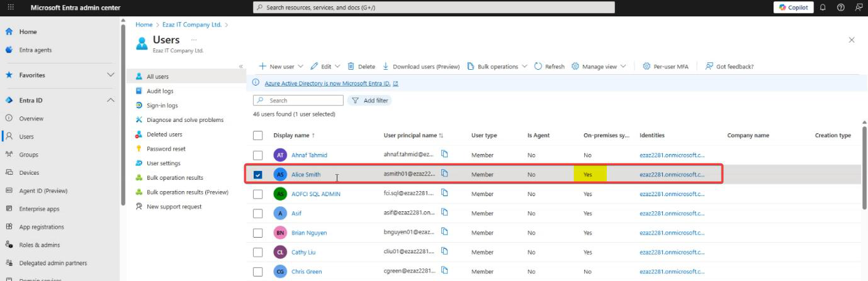Open Sign-in logs in the side menu
Viewport: 868px width, 281px height.
pyautogui.click(x=162, y=106)
